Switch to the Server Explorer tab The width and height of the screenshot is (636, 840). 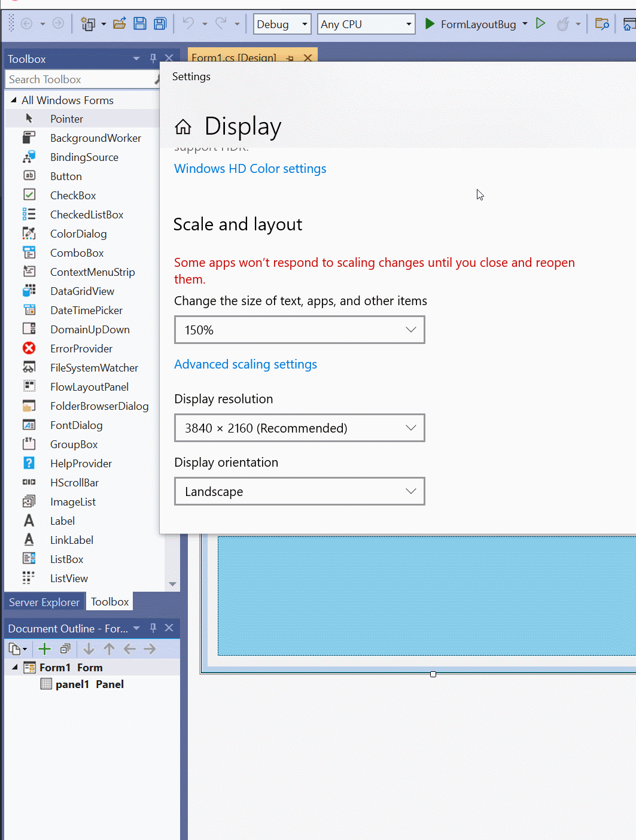[44, 602]
